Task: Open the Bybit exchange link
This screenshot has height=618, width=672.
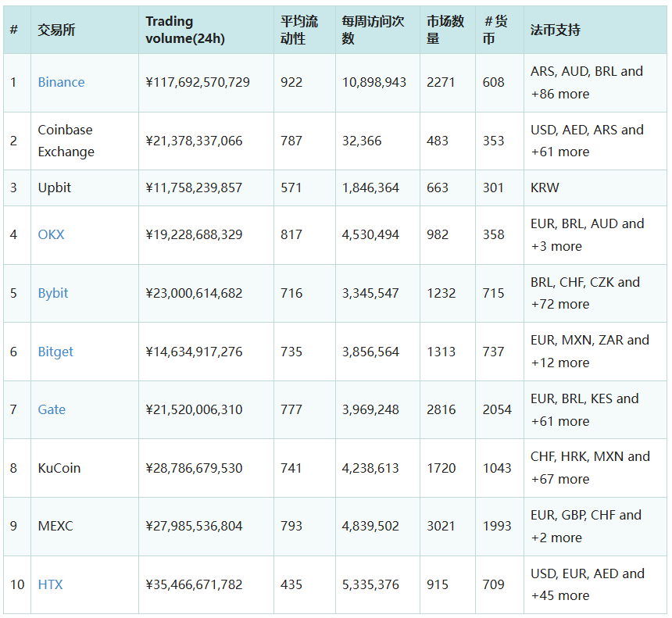Action: point(53,293)
